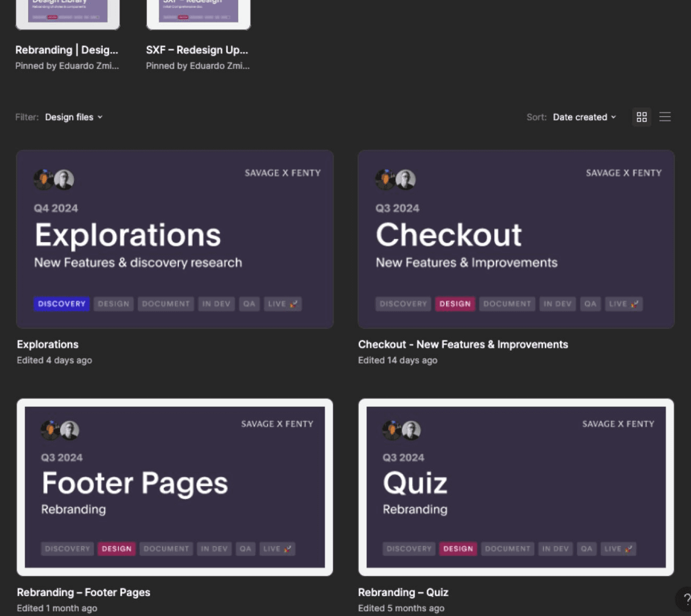Switch to list view layout
This screenshot has height=616, width=691.
pyautogui.click(x=665, y=117)
